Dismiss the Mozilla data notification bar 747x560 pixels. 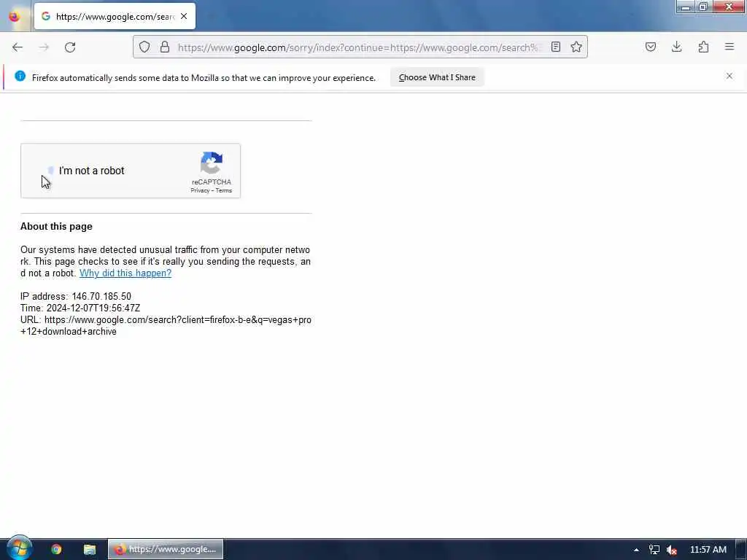[729, 76]
